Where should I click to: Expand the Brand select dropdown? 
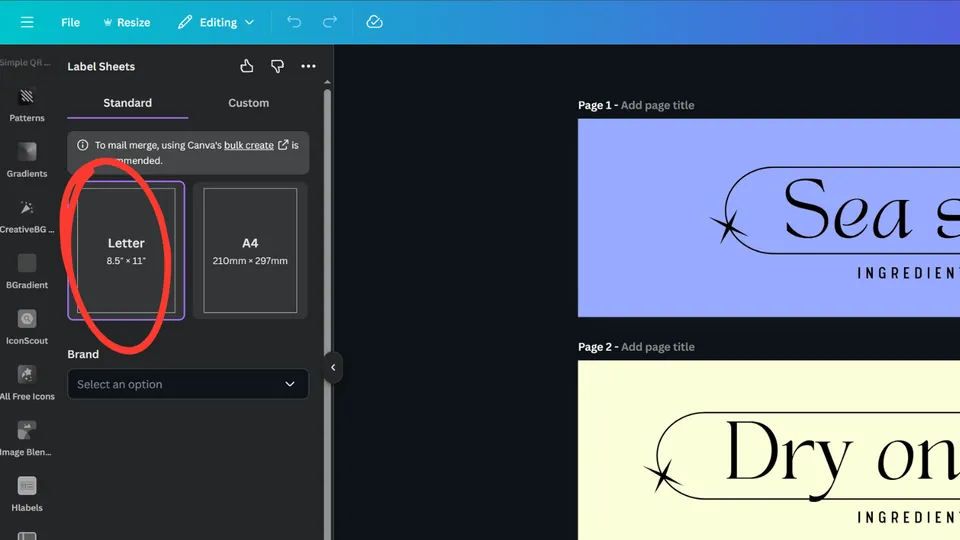(x=188, y=384)
